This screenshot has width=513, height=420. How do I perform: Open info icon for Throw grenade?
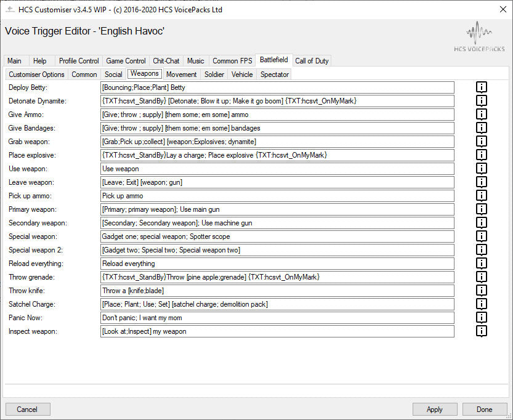(x=482, y=277)
